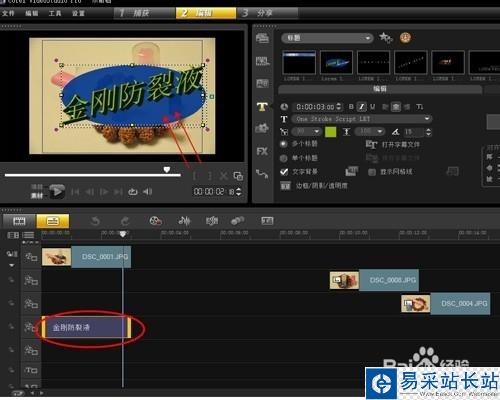
Task: Open the record/capture film reel icon
Action: click(155, 221)
